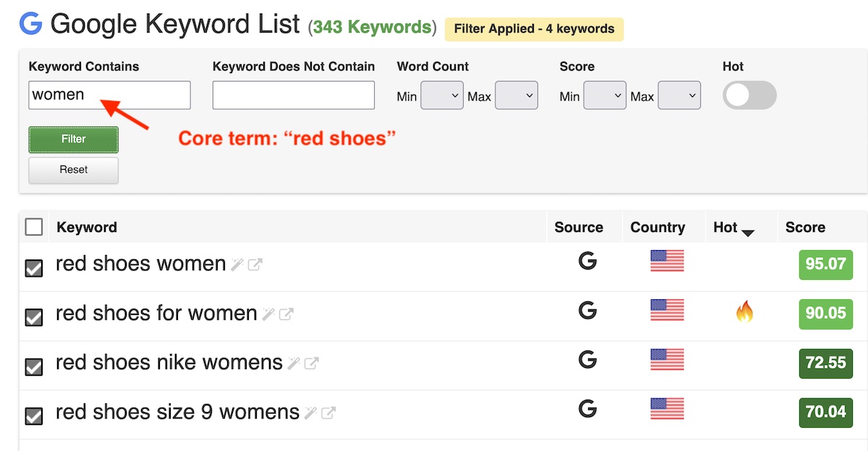Click edit wand icon beside 'red shoes for women'
Screen dimensions: 868x451
[268, 314]
